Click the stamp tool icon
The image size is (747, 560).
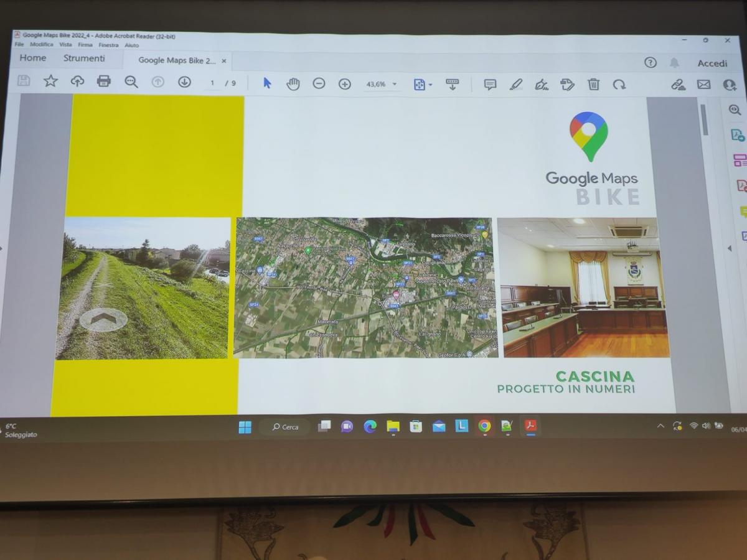[x=567, y=85]
